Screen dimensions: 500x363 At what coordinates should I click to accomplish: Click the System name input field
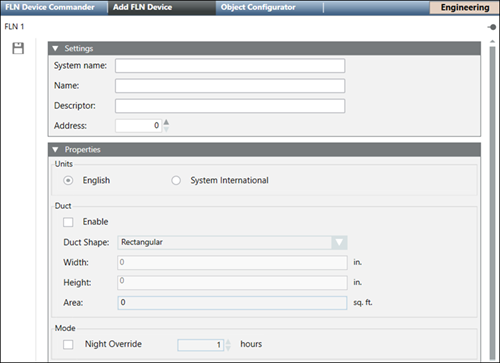click(x=230, y=66)
